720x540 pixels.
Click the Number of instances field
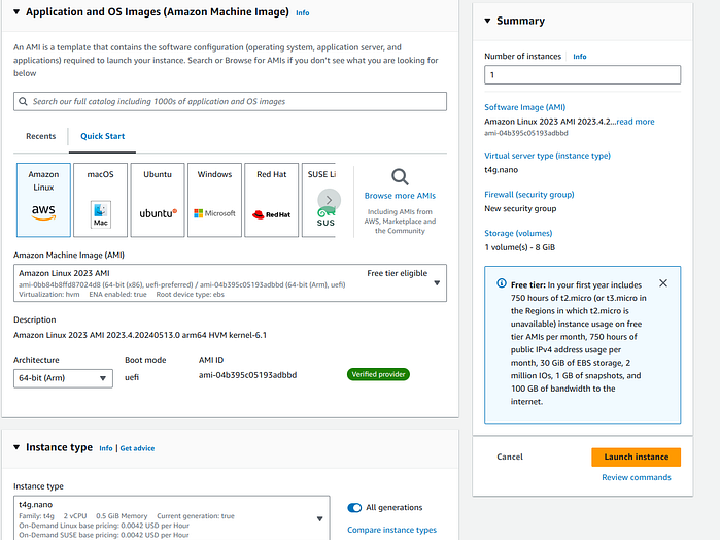tap(582, 75)
